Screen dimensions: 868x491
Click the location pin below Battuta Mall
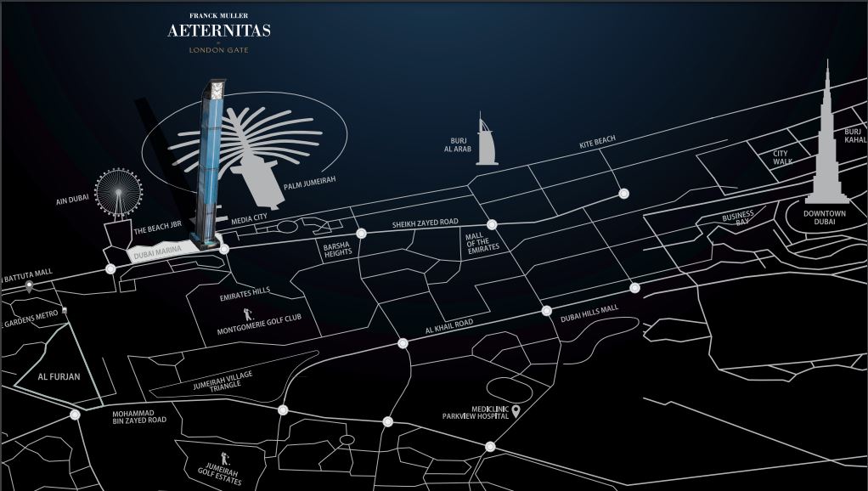coord(29,286)
